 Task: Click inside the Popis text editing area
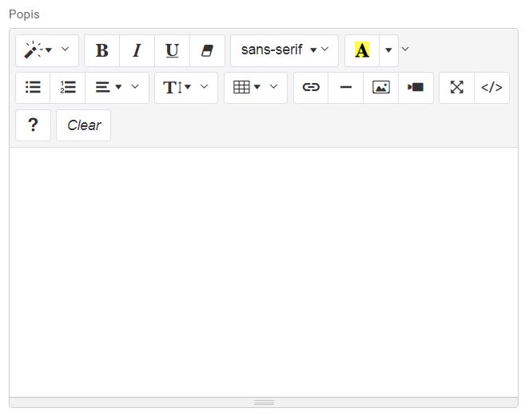point(264,271)
